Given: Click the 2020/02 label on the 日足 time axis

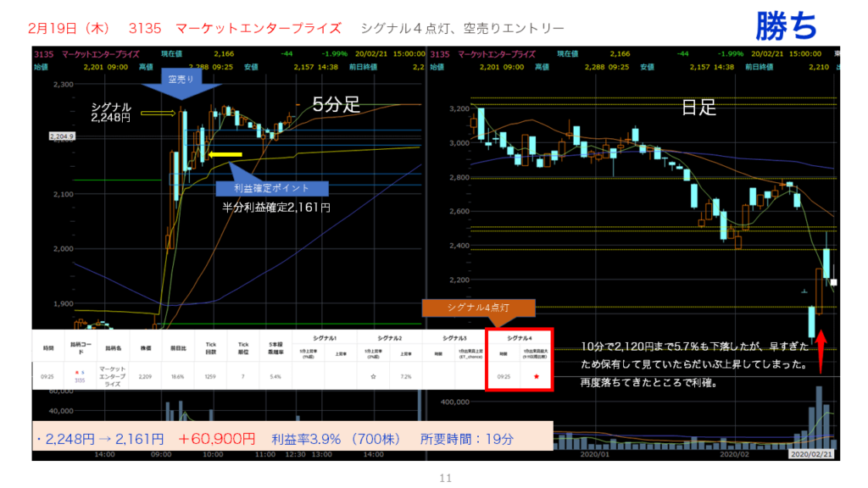Looking at the screenshot, I should (734, 454).
